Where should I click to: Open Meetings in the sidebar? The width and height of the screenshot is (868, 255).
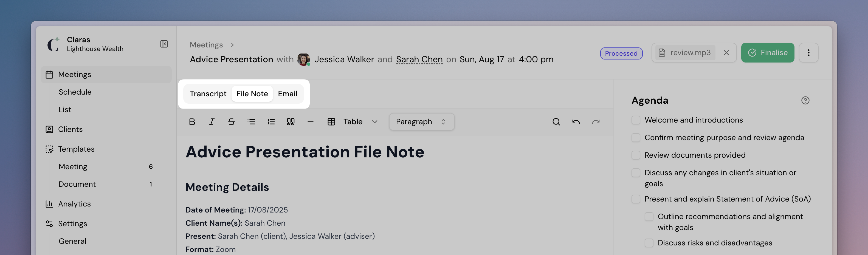(106, 75)
